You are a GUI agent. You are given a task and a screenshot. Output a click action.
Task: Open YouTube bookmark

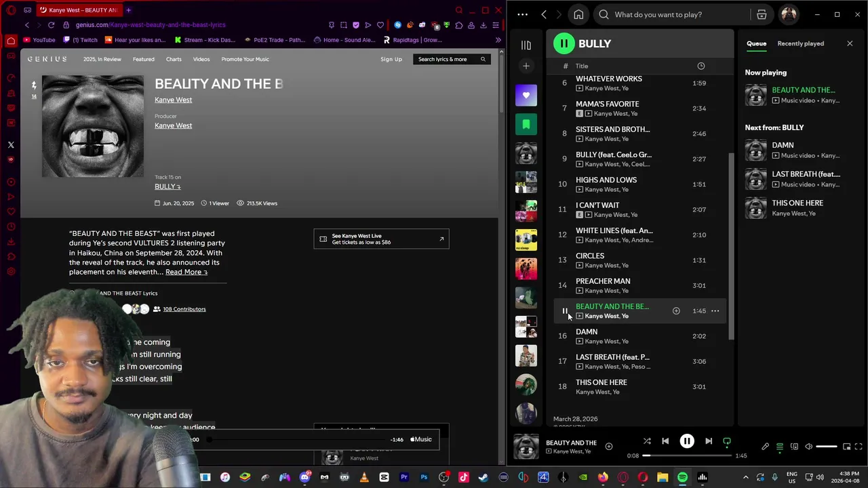click(39, 40)
